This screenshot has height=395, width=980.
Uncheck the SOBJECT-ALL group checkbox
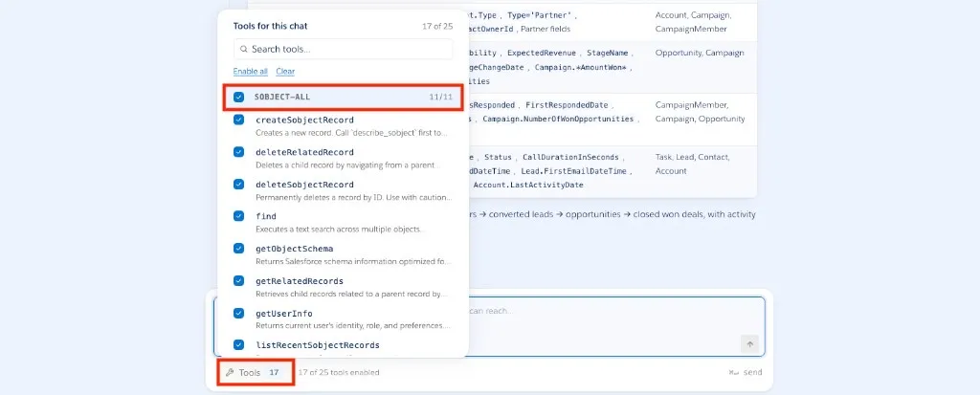(x=238, y=97)
